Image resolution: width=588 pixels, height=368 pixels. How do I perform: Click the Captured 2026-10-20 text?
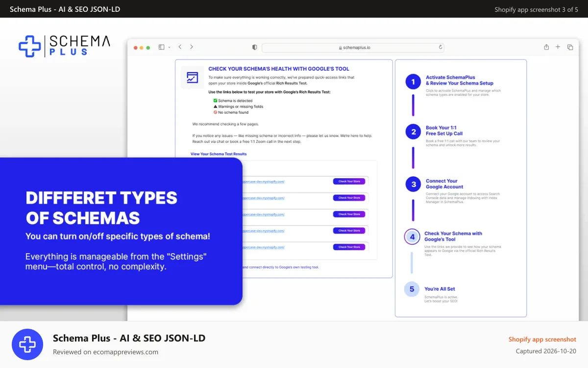546,351
